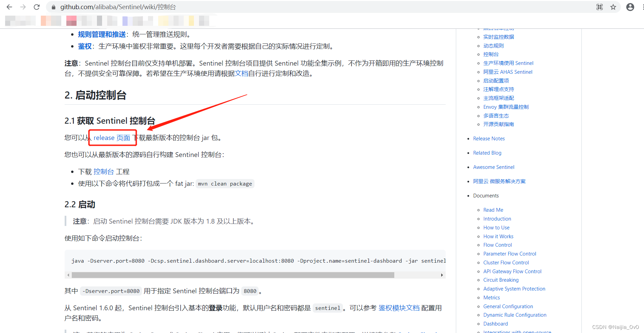Open 生产环境使用 Sentinel in sidebar
This screenshot has width=644, height=333.
[508, 63]
